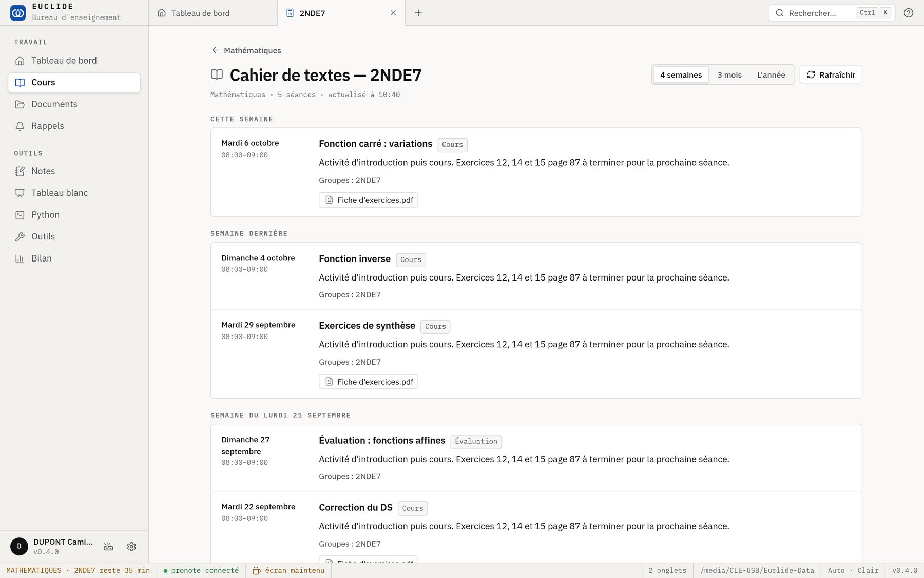Screen dimensions: 924x578
Task: Open settings gear in sidebar footer
Action: click(131, 547)
